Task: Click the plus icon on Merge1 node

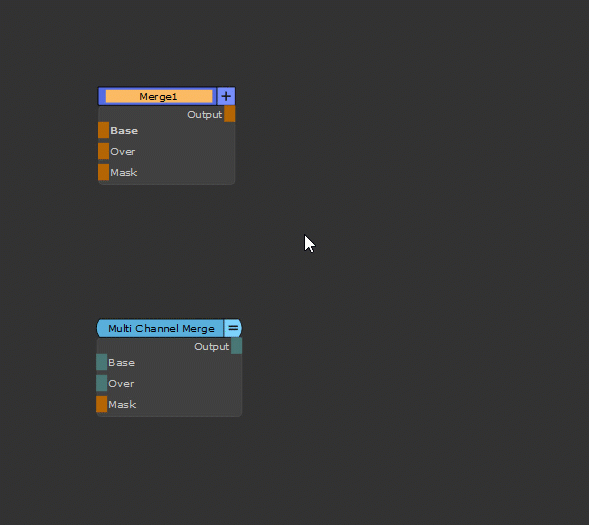Action: [x=226, y=96]
